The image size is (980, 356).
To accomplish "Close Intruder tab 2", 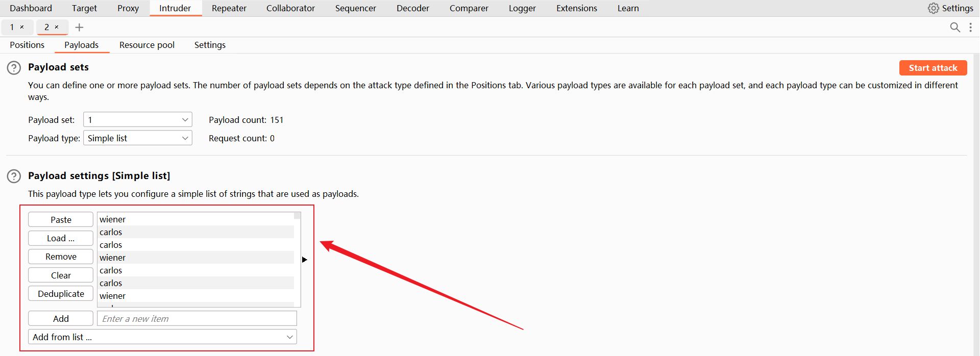I will tap(57, 27).
